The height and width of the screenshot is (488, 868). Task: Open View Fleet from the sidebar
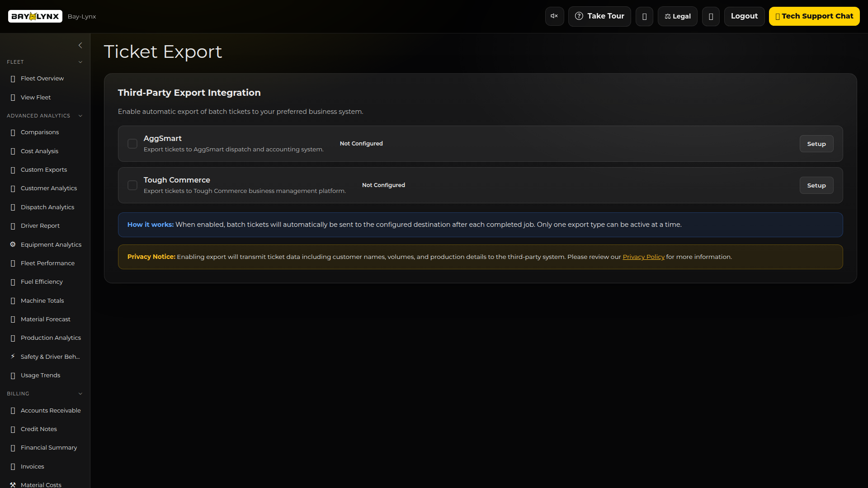36,97
